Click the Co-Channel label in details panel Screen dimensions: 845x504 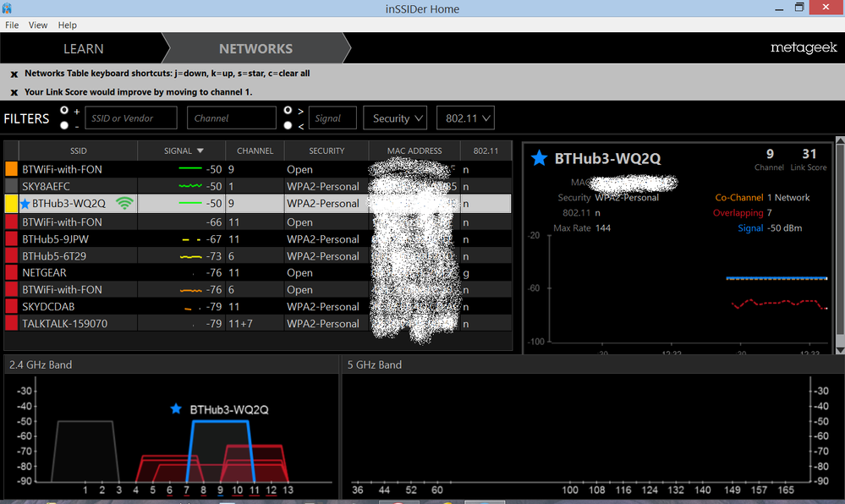[x=738, y=198]
